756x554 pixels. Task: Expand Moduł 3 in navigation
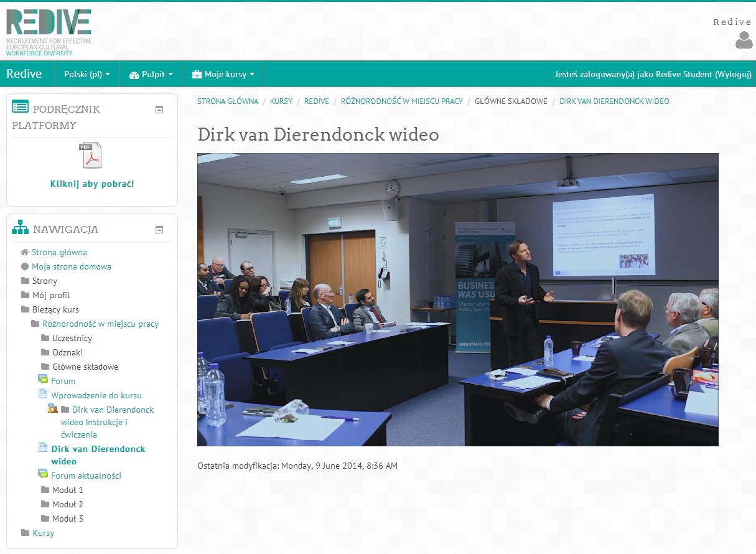point(67,519)
